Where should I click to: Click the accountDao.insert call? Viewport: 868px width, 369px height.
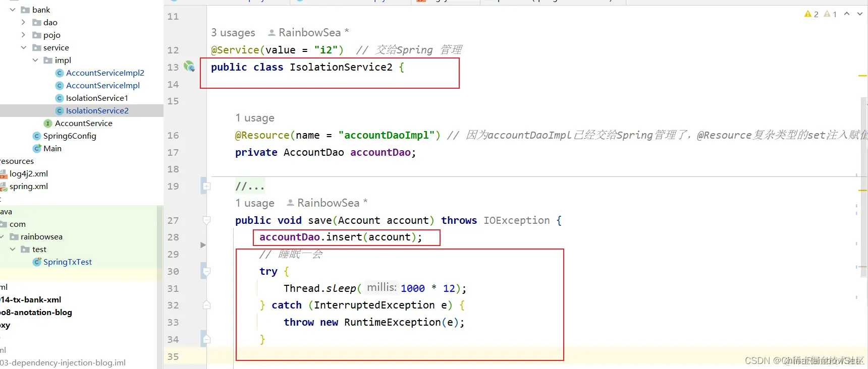coord(341,237)
